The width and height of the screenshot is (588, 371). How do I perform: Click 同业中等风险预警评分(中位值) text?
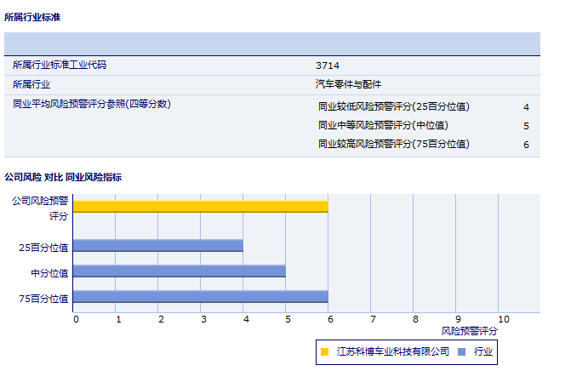tap(383, 125)
